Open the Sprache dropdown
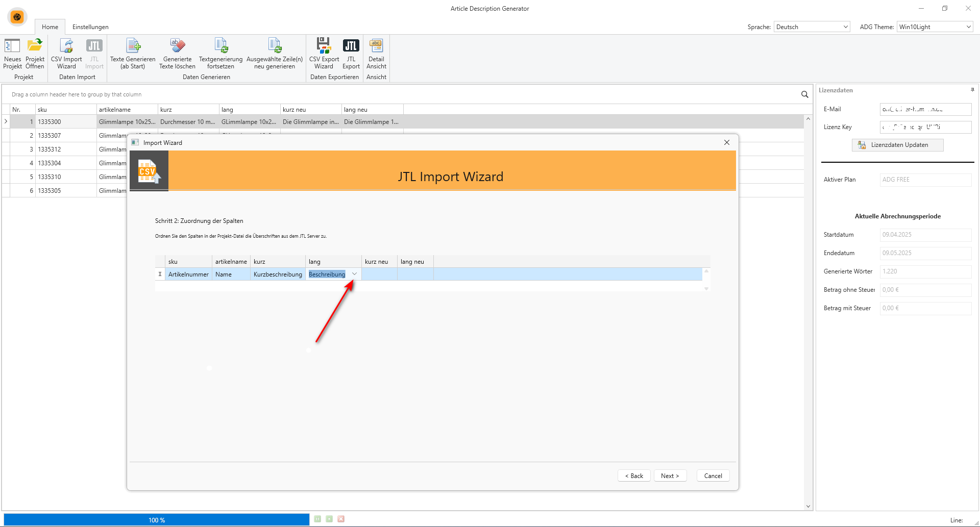 (x=812, y=27)
